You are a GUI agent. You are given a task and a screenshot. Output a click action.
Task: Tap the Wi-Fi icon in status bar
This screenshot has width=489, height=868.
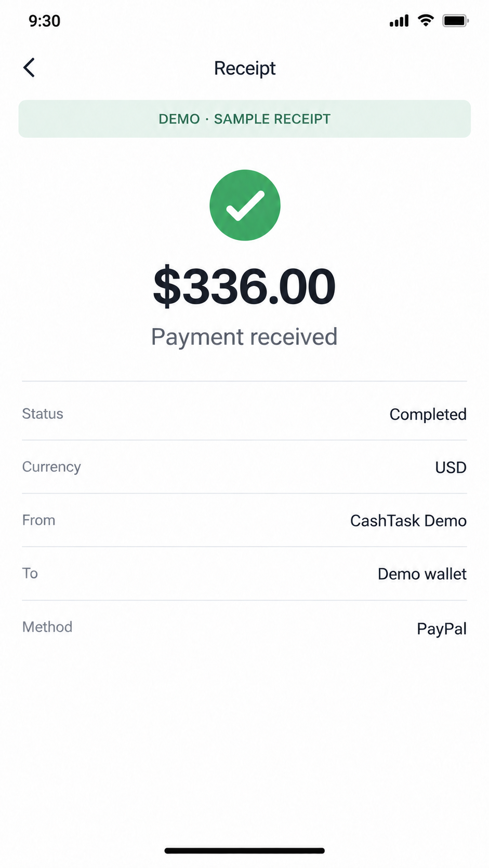coord(426,21)
